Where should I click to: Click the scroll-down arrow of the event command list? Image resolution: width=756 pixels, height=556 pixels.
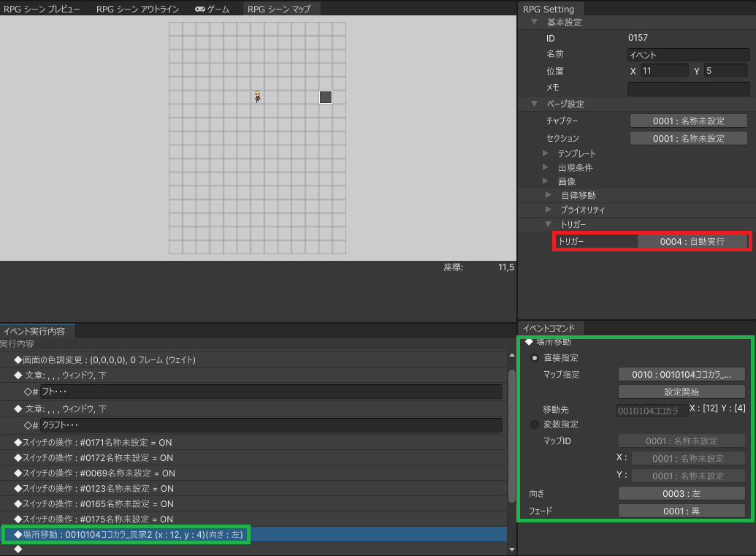click(511, 549)
